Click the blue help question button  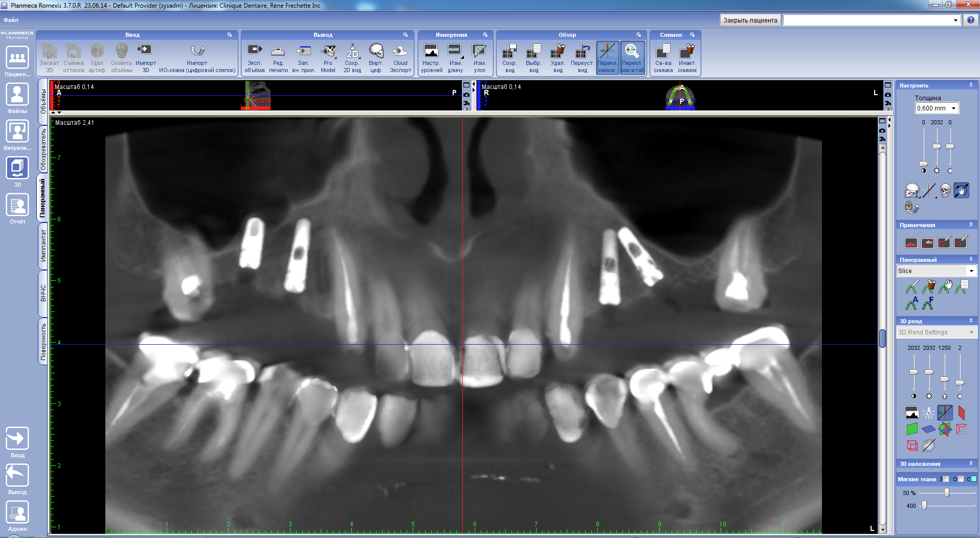point(970,20)
